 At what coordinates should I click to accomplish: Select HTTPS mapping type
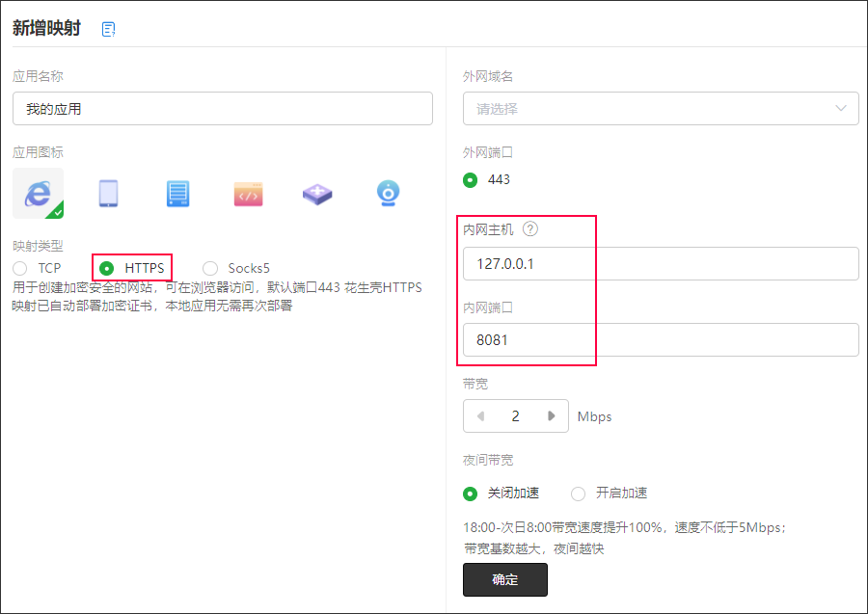[x=107, y=268]
